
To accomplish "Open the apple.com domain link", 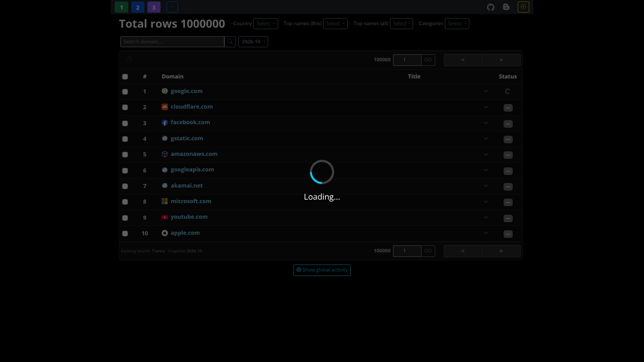I will tap(185, 233).
